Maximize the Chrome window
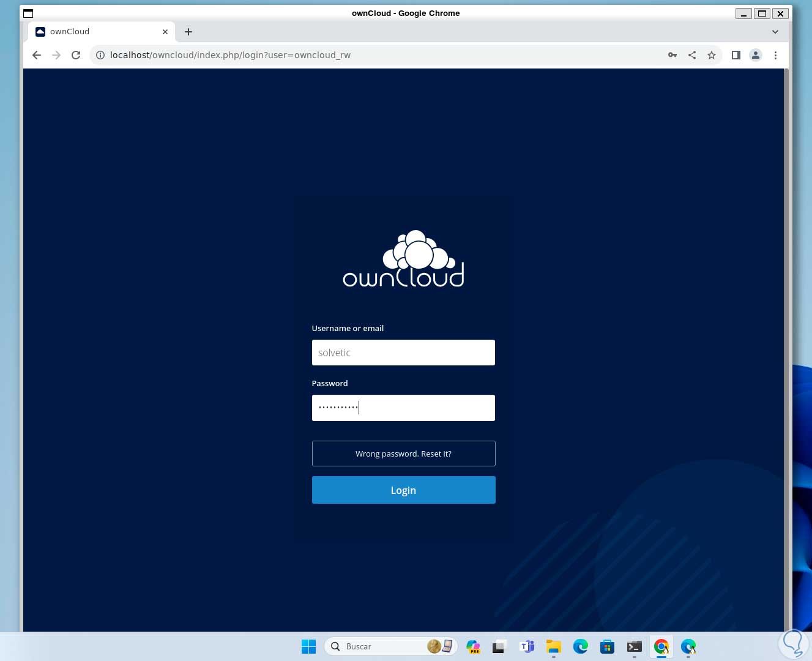 click(x=762, y=13)
